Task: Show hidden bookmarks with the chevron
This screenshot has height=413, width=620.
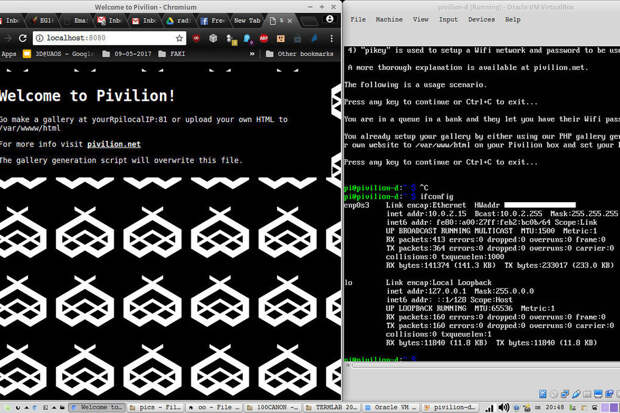Action: point(252,54)
